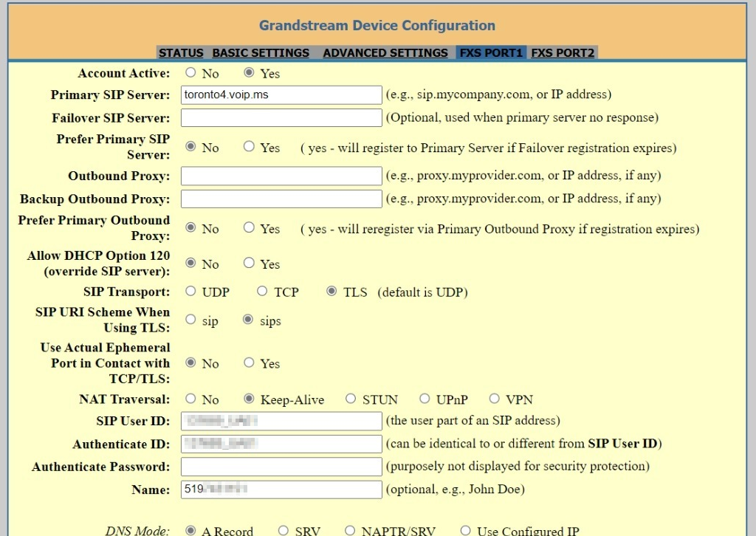The image size is (756, 536).
Task: Set Use Actual Ephemeral Port to Yes
Action: coord(249,362)
